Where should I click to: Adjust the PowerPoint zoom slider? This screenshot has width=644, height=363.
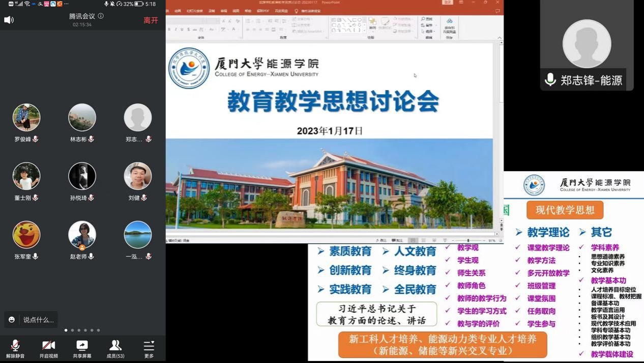point(468,240)
